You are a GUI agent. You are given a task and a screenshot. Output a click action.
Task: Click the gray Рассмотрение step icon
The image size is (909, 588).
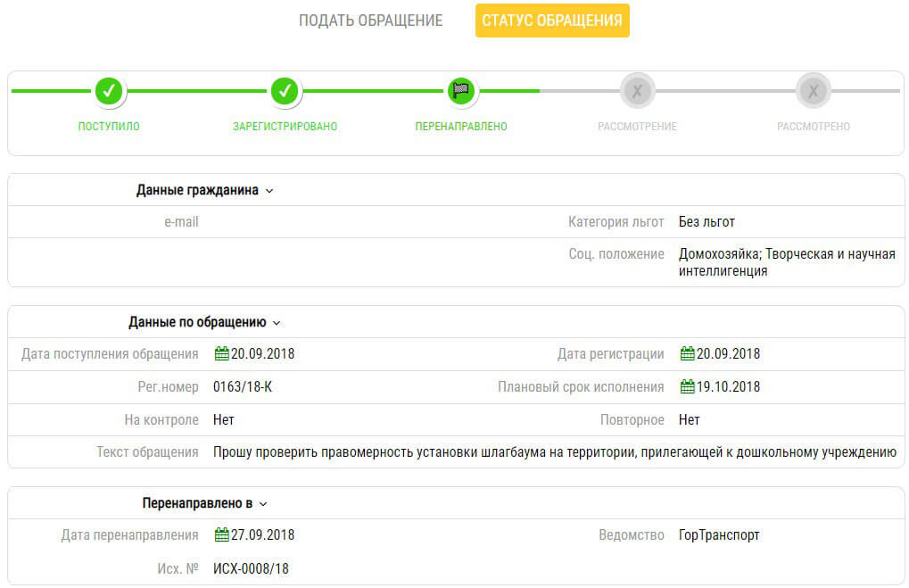pyautogui.click(x=637, y=90)
